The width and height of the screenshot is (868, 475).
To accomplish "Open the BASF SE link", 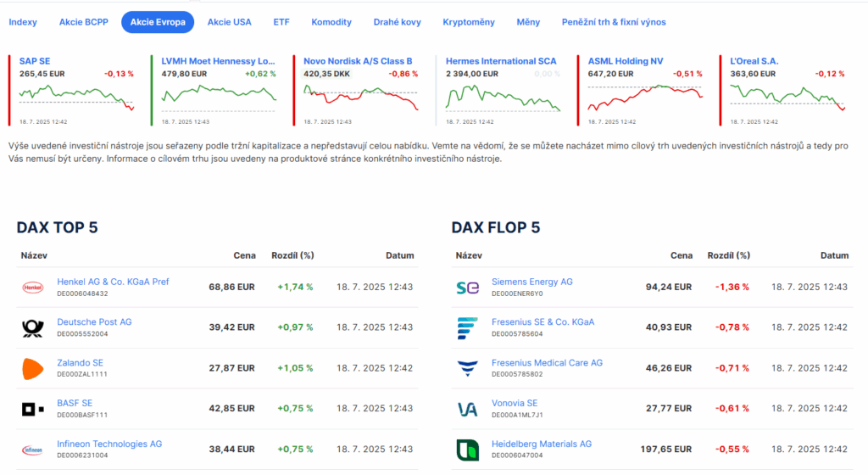I will tap(75, 403).
